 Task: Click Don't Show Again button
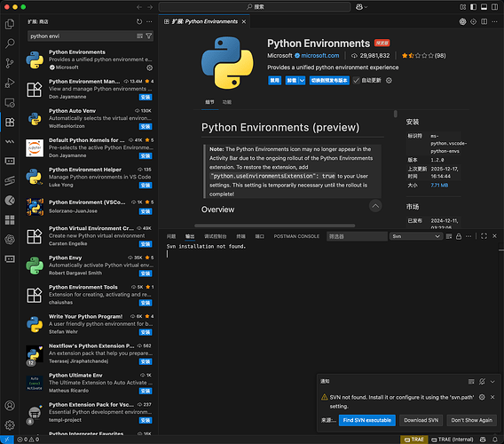(471, 420)
